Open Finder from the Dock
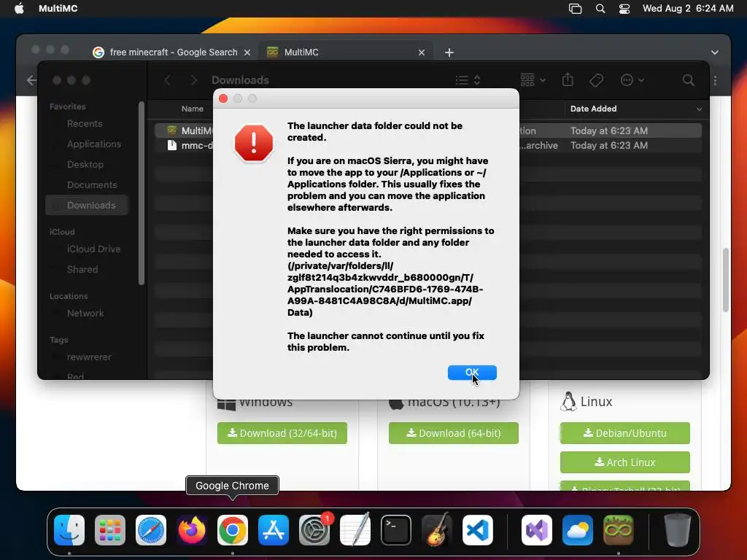This screenshot has width=747, height=560. (x=69, y=530)
